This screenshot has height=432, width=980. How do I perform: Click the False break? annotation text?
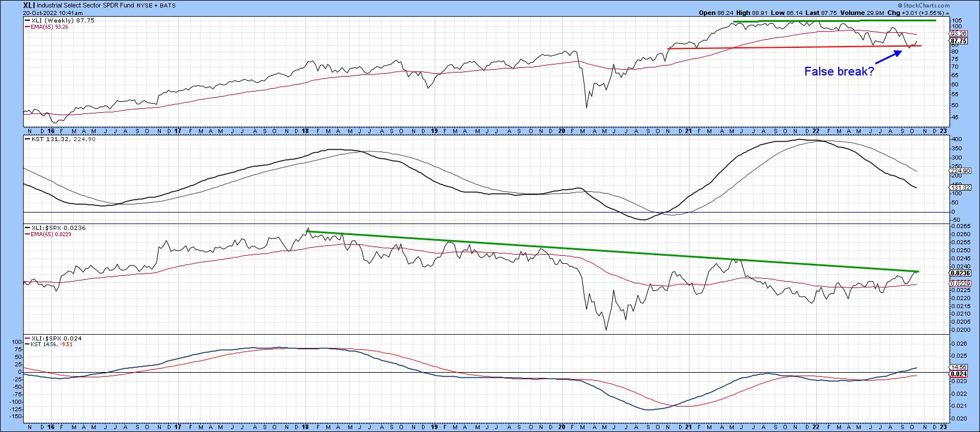point(839,72)
